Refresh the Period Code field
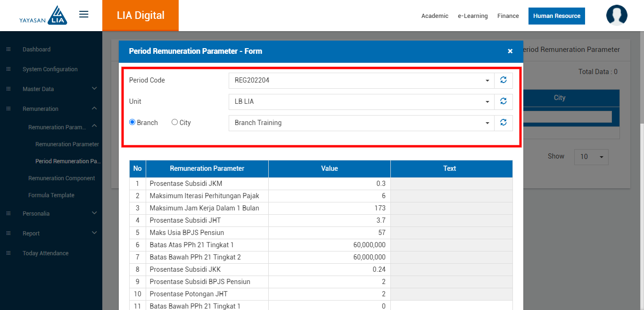Viewport: 644px width, 310px height. pyautogui.click(x=503, y=80)
